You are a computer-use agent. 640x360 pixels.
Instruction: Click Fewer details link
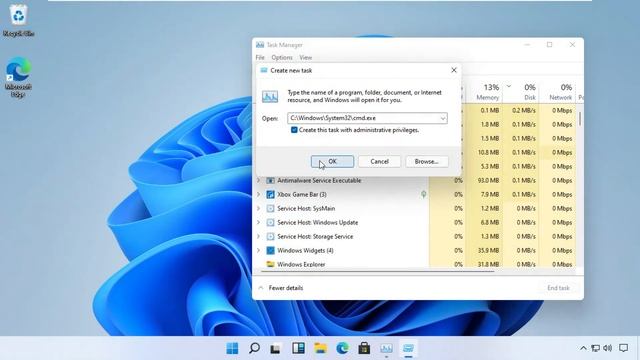click(286, 288)
